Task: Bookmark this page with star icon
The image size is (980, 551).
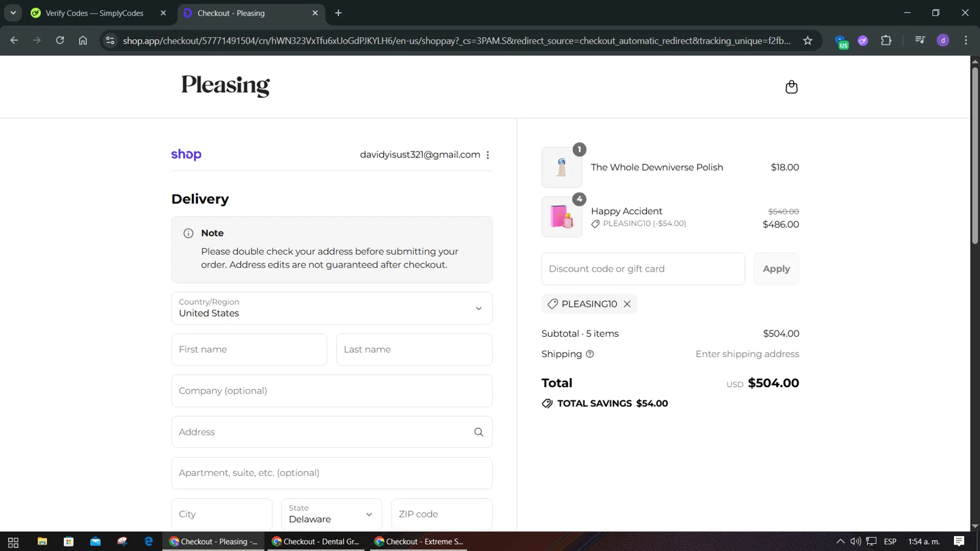Action: pyautogui.click(x=808, y=40)
